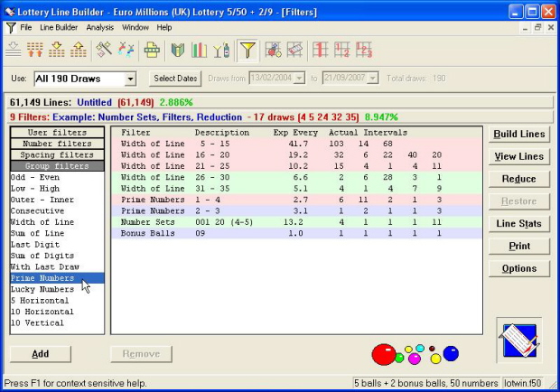This screenshot has height=392, width=560.
Task: Click the grid with down arrow toolbar icon
Action: tap(57, 50)
